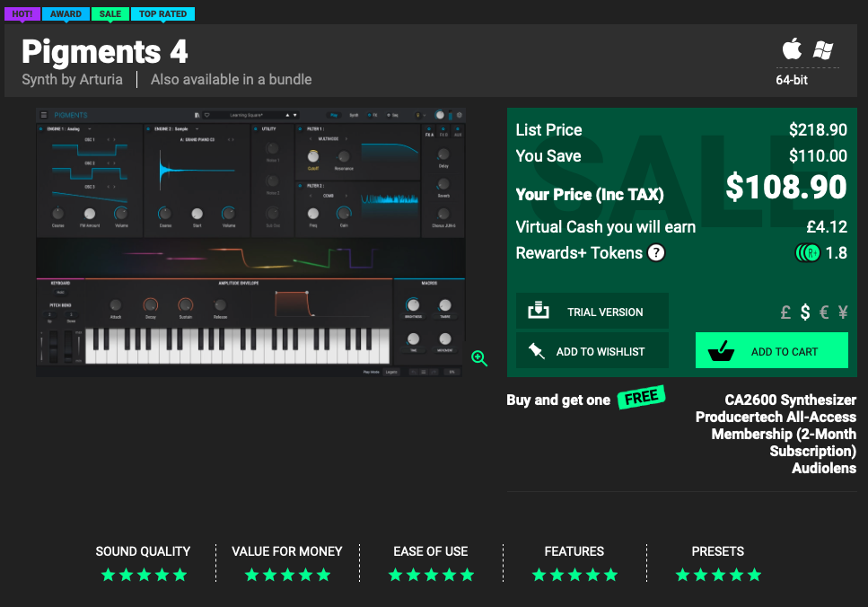Switch currency to yen (¥)

[x=843, y=312]
